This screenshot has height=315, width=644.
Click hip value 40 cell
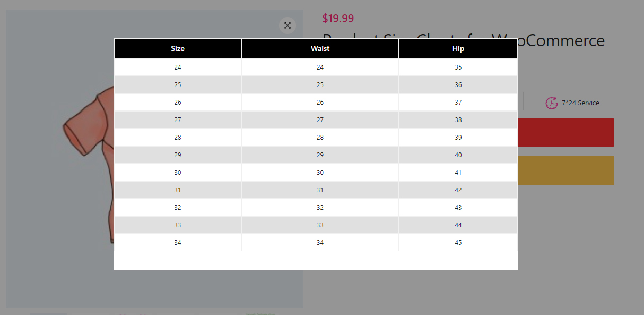point(458,155)
